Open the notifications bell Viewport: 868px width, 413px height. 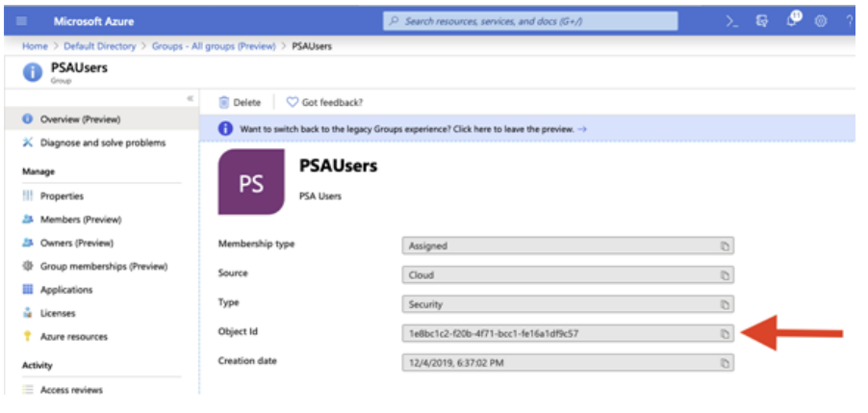click(x=793, y=20)
